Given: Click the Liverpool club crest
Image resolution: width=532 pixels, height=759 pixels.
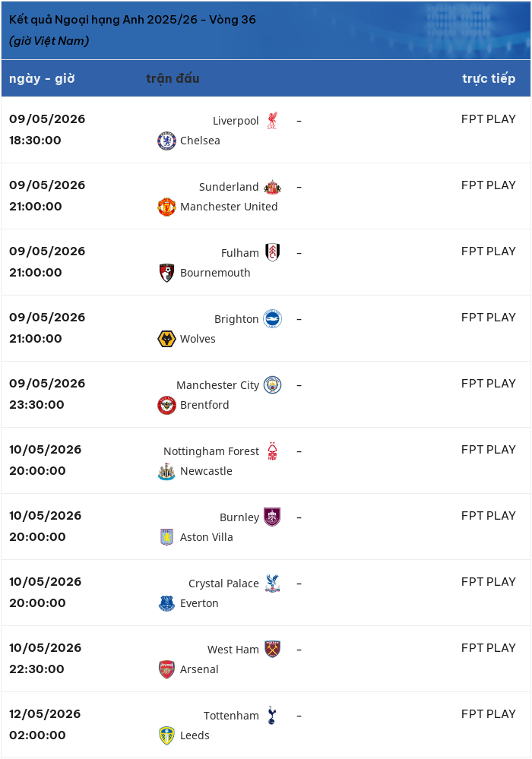Looking at the screenshot, I should (272, 121).
